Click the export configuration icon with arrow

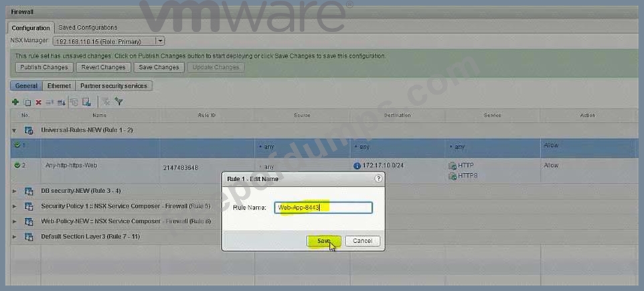[x=86, y=102]
